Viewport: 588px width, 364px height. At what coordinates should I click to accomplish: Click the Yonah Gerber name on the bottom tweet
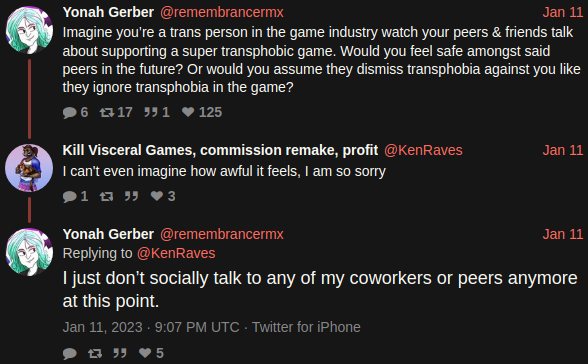tap(108, 234)
